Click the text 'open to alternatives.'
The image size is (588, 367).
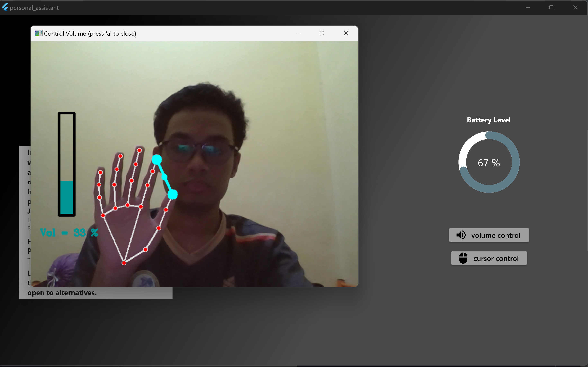pyautogui.click(x=62, y=293)
